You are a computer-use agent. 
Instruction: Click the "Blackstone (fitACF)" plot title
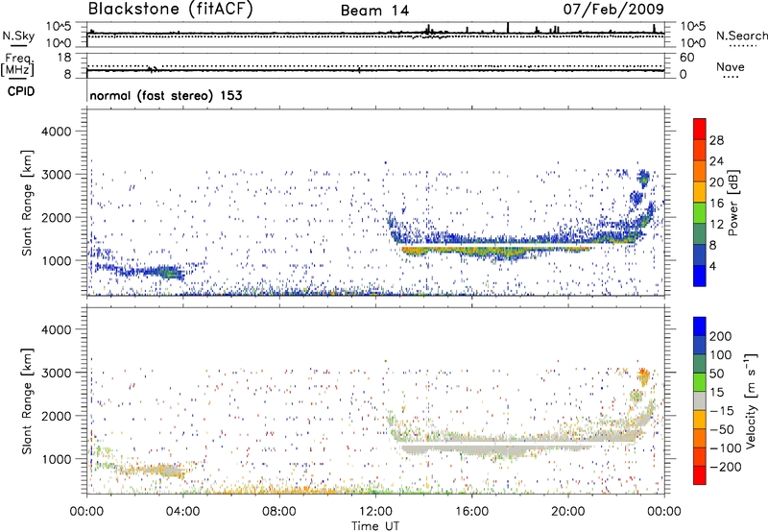(x=171, y=9)
